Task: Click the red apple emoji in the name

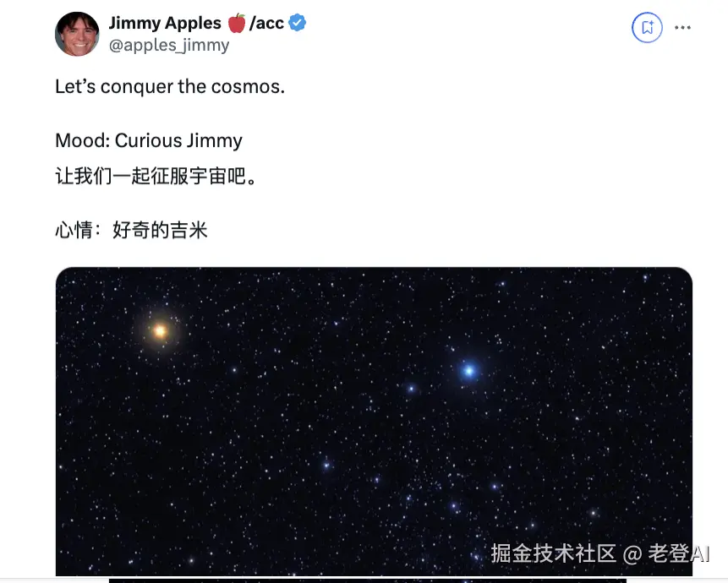Action: (237, 23)
